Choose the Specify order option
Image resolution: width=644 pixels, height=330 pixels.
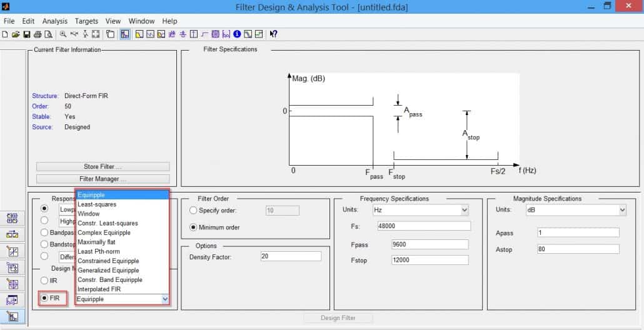tap(193, 211)
